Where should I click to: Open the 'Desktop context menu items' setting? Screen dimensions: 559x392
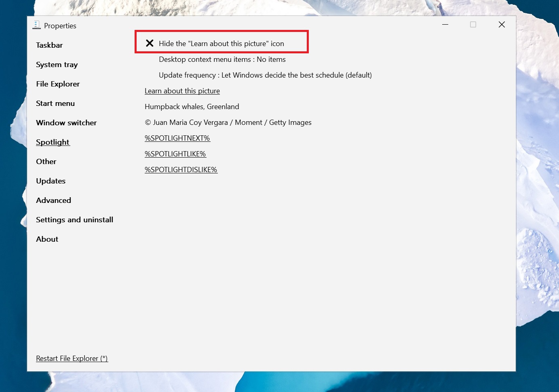pos(222,59)
